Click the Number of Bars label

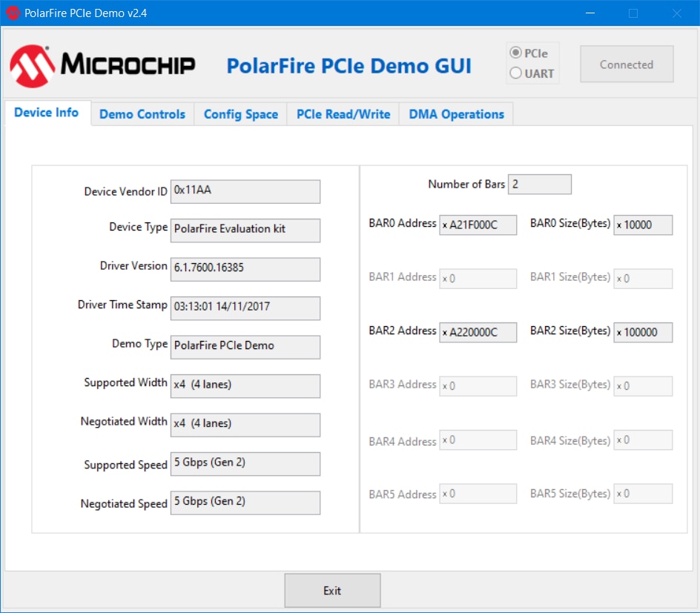tap(466, 184)
